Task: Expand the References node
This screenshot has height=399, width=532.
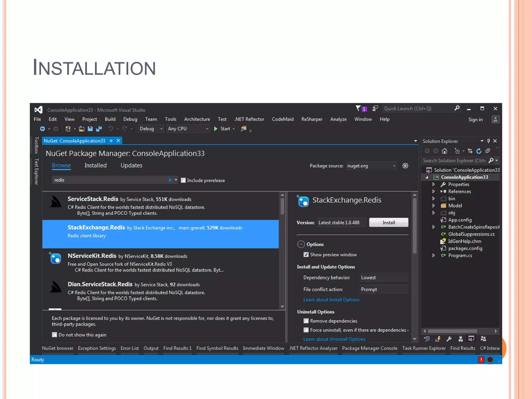Action: [433, 191]
